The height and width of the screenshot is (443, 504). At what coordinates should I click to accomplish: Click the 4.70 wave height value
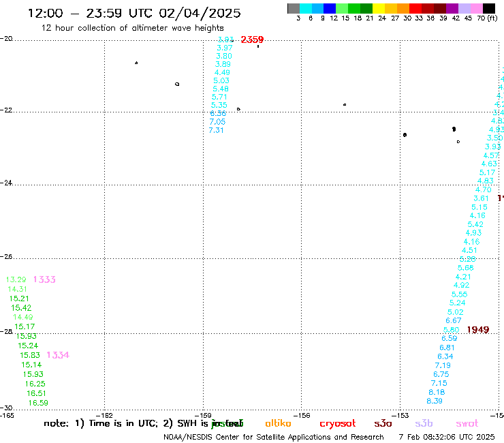[x=484, y=190]
